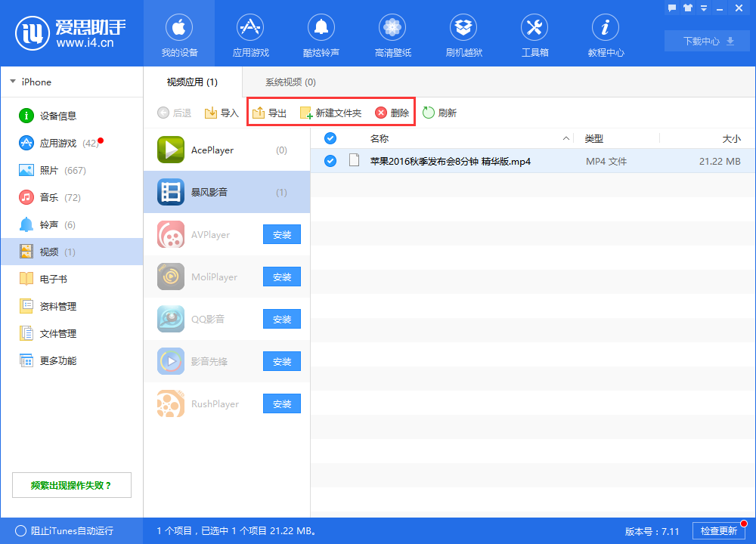Switch to the 系统视频 (0) tab
This screenshot has height=544, width=756.
point(290,82)
